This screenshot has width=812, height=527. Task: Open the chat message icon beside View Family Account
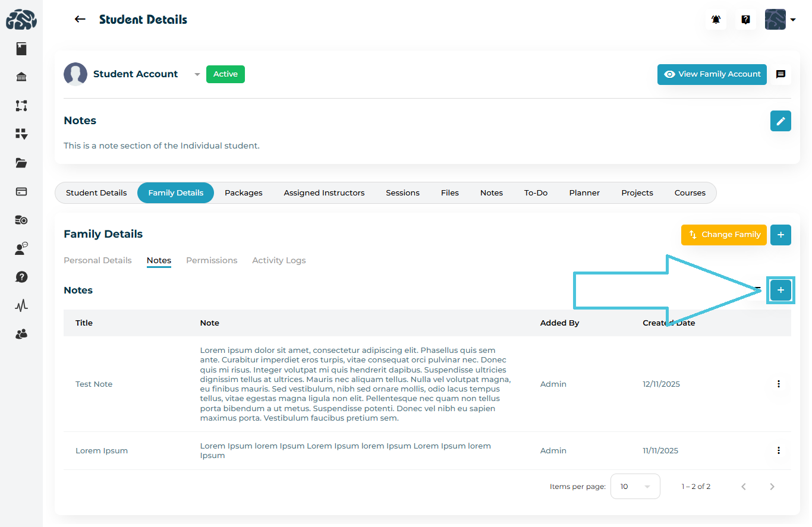pos(780,74)
